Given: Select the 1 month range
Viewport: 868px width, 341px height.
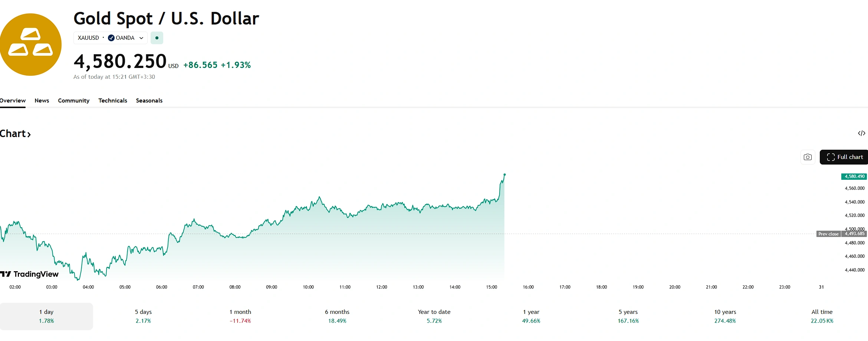Looking at the screenshot, I should [240, 316].
